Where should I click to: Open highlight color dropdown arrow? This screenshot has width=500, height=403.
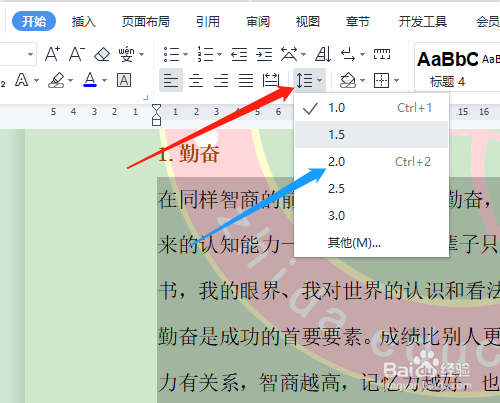coord(70,80)
